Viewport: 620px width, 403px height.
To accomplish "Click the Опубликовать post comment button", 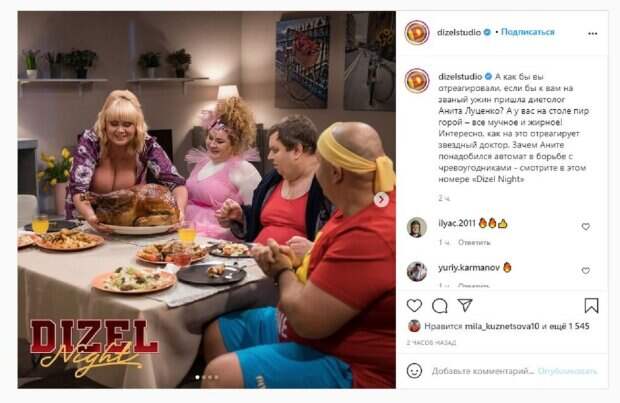I will [567, 371].
